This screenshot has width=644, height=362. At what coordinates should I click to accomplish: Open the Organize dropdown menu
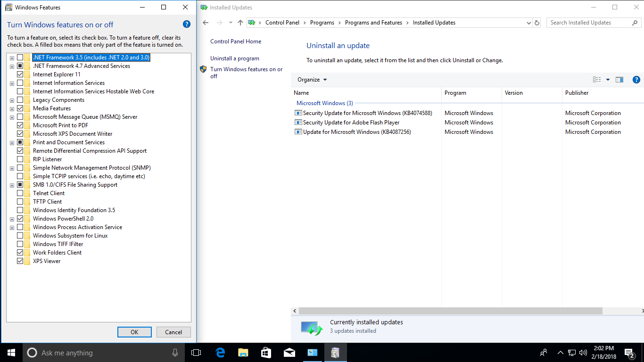pyautogui.click(x=312, y=80)
